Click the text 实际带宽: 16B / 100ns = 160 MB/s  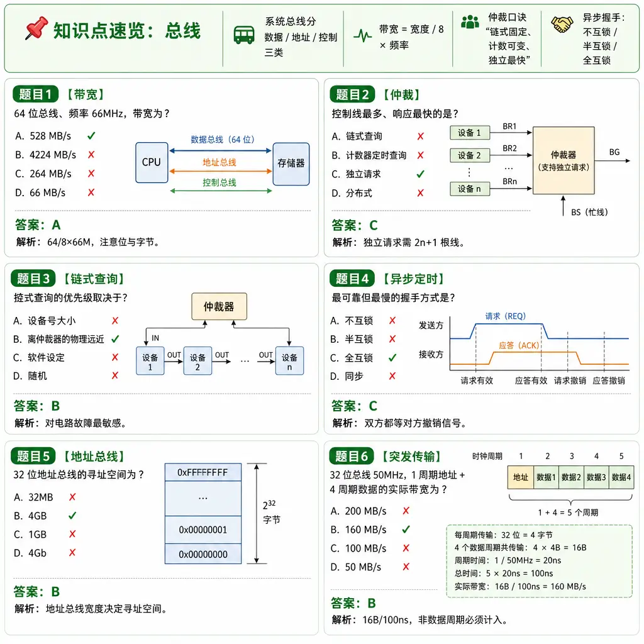[x=520, y=587]
